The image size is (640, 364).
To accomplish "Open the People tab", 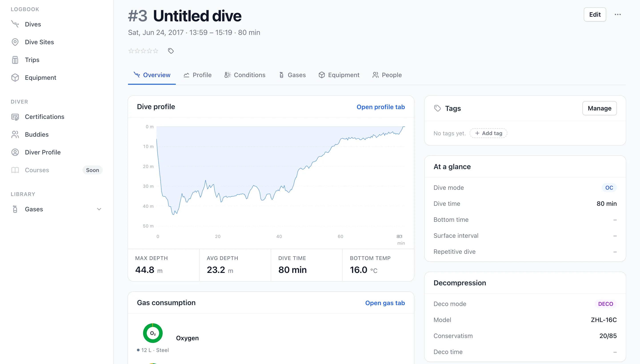I will click(x=387, y=75).
